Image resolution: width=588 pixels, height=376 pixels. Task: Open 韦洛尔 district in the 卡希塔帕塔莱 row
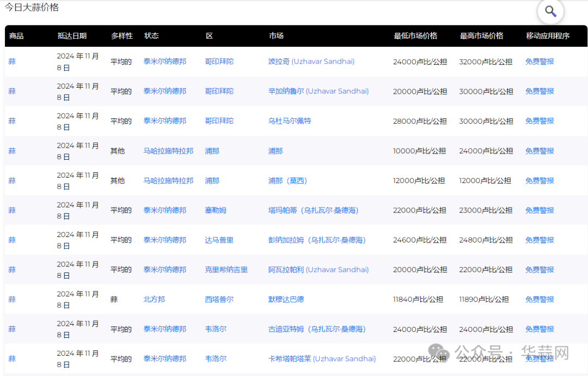click(215, 359)
